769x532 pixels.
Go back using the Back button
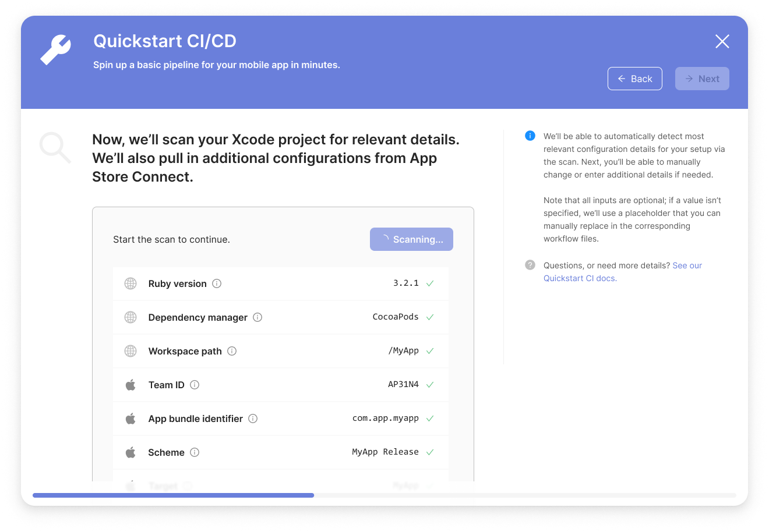point(634,78)
